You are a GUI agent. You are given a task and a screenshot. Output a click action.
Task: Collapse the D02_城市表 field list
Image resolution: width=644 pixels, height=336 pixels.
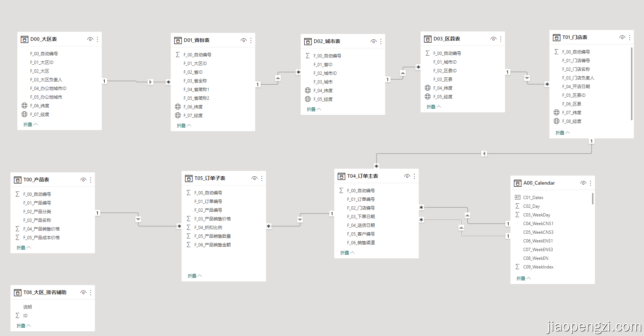click(314, 109)
